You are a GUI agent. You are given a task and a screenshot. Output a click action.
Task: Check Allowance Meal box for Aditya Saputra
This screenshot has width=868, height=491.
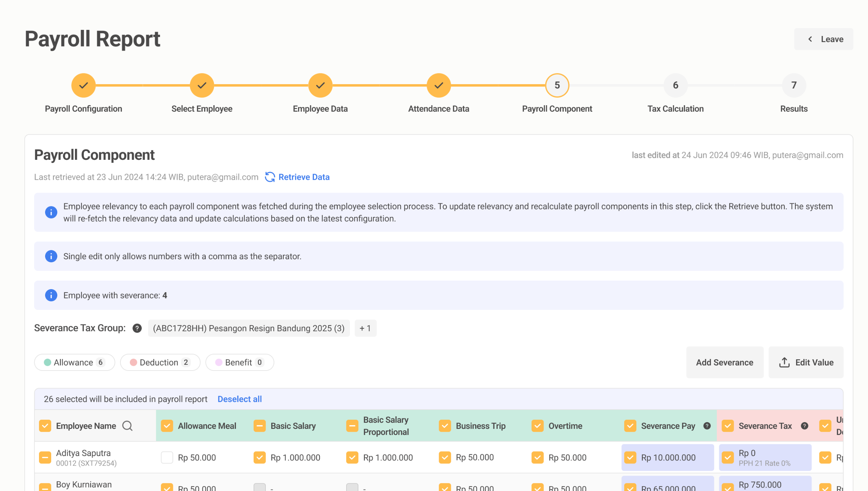tap(167, 457)
